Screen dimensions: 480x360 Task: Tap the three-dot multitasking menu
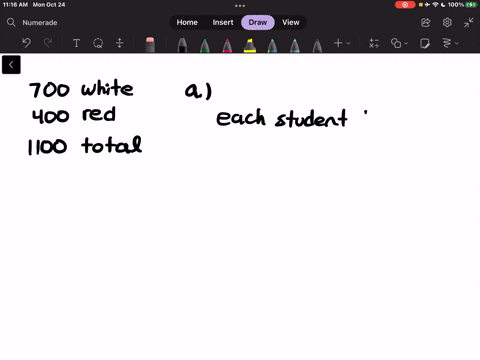pyautogui.click(x=240, y=6)
